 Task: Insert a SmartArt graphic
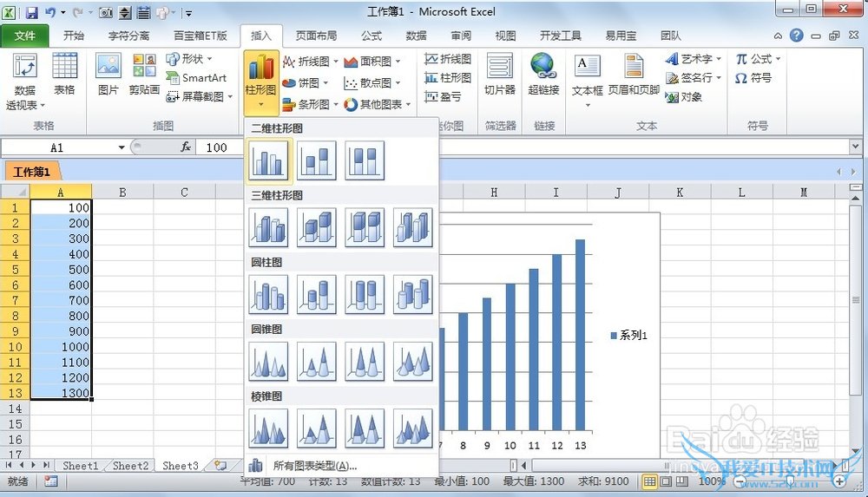[196, 78]
